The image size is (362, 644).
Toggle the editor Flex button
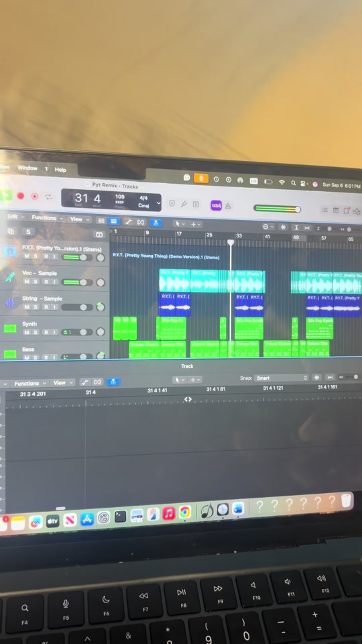97,382
